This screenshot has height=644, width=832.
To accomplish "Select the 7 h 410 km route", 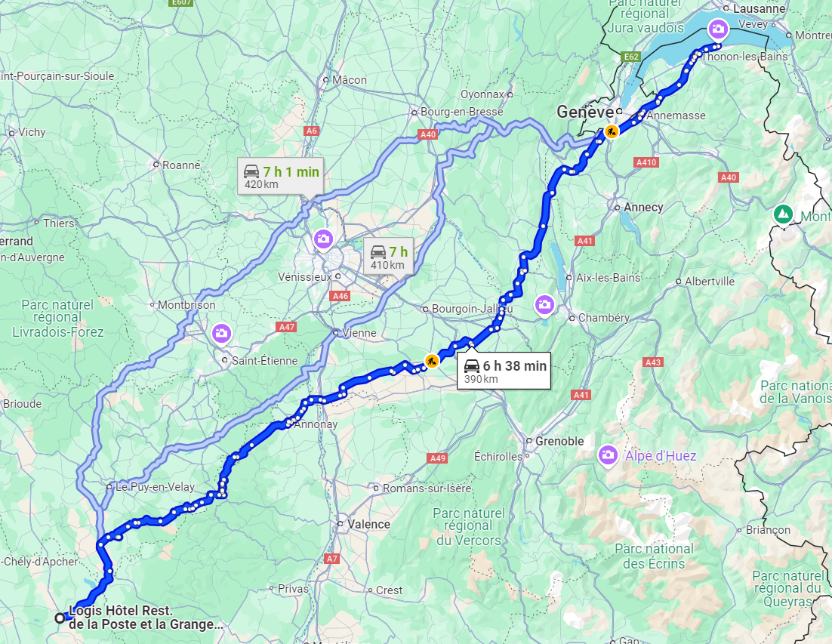I will 388,257.
